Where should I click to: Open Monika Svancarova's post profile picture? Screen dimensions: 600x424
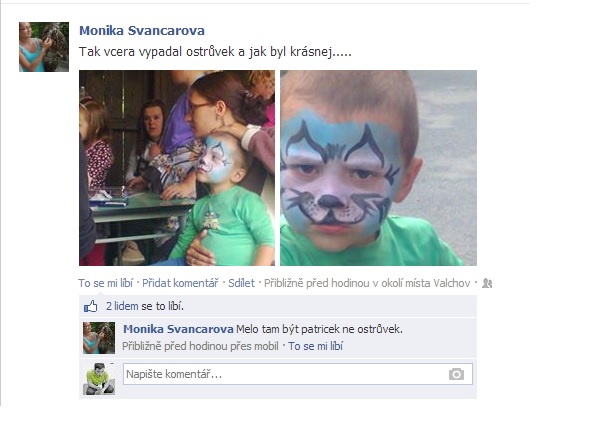pos(44,47)
